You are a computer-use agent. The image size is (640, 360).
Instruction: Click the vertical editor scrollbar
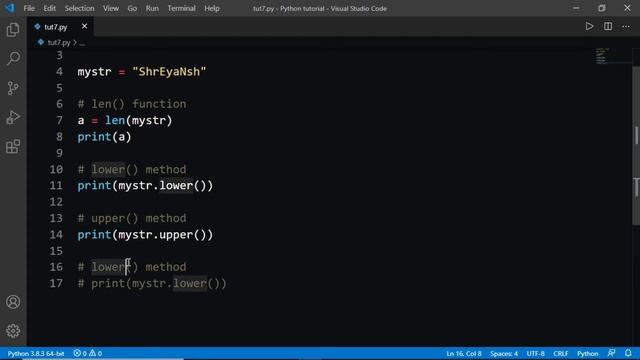click(636, 145)
